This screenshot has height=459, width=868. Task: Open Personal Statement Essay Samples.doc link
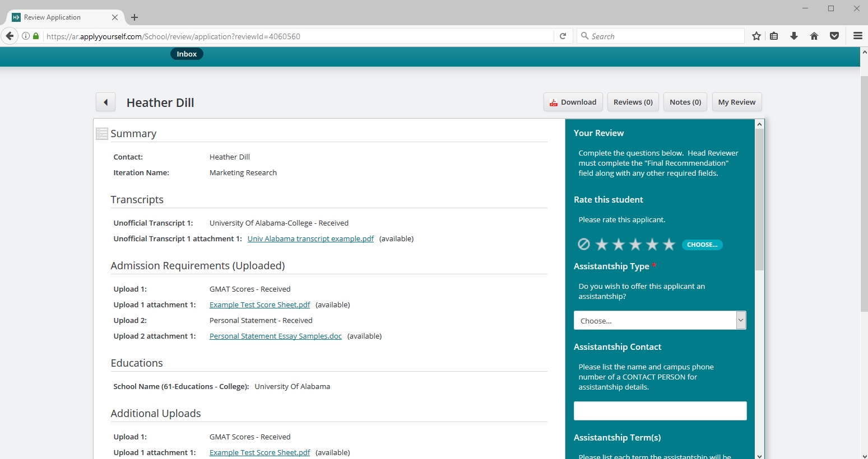click(x=275, y=336)
